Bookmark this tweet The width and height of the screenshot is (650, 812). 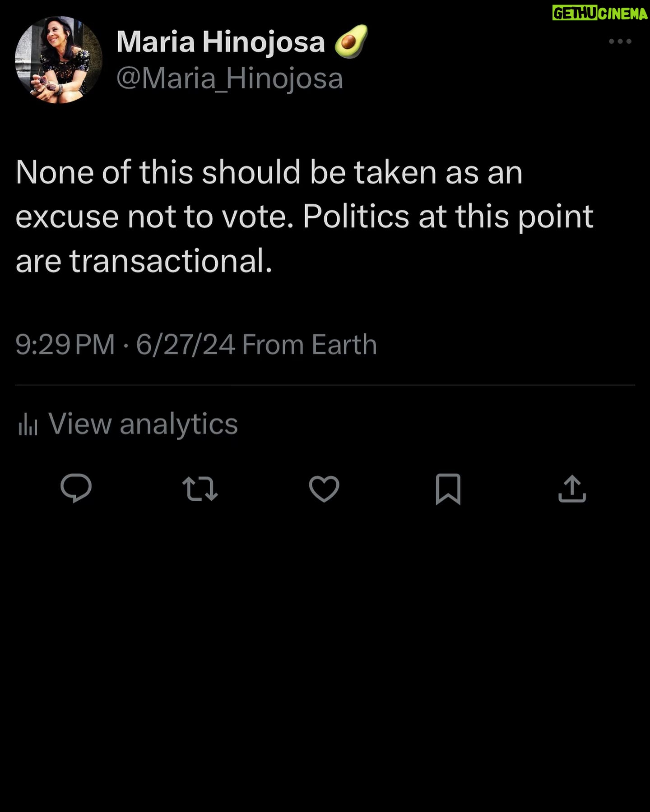448,489
